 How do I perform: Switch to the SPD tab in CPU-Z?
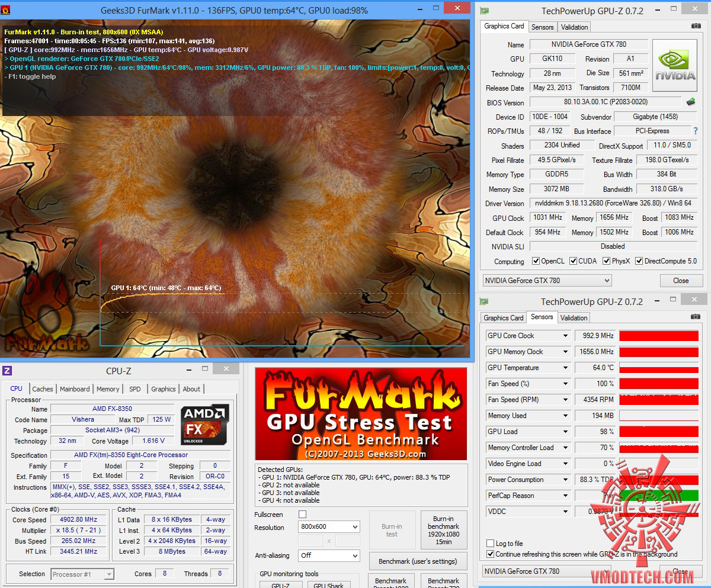click(135, 389)
